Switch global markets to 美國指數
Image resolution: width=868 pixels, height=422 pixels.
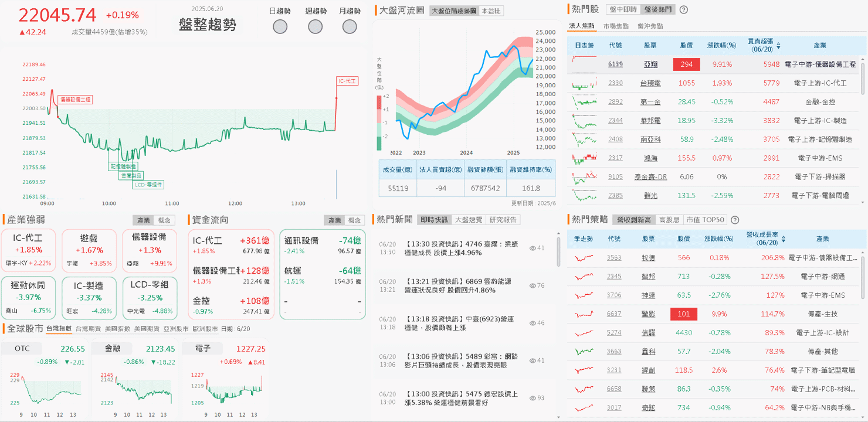[117, 329]
